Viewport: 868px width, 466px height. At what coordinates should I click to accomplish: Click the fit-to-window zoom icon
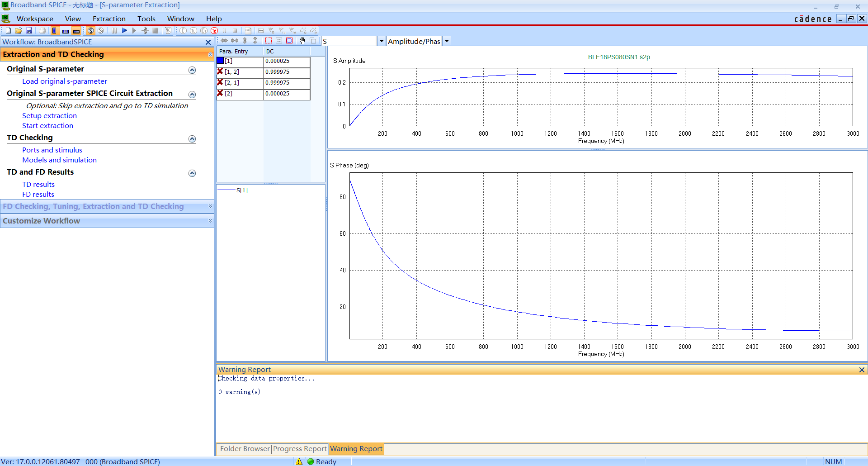(279, 41)
